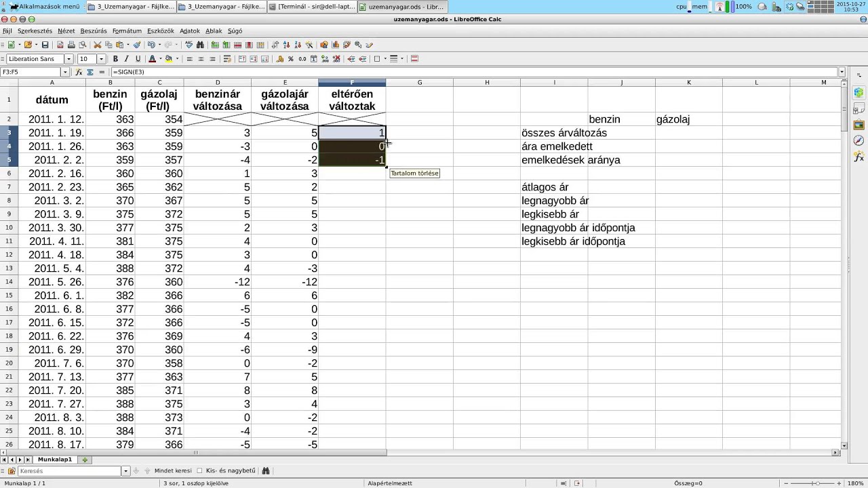Open font color dropdown arrow

pyautogui.click(x=160, y=59)
